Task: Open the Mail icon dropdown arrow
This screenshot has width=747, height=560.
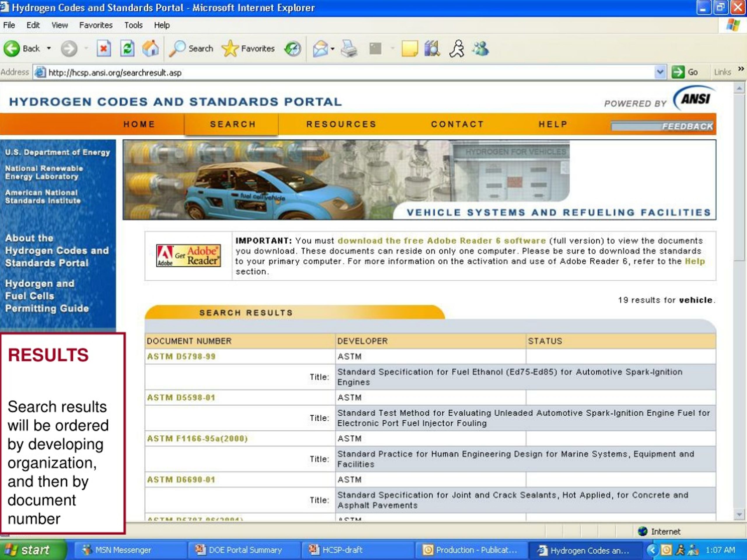Action: pyautogui.click(x=332, y=49)
